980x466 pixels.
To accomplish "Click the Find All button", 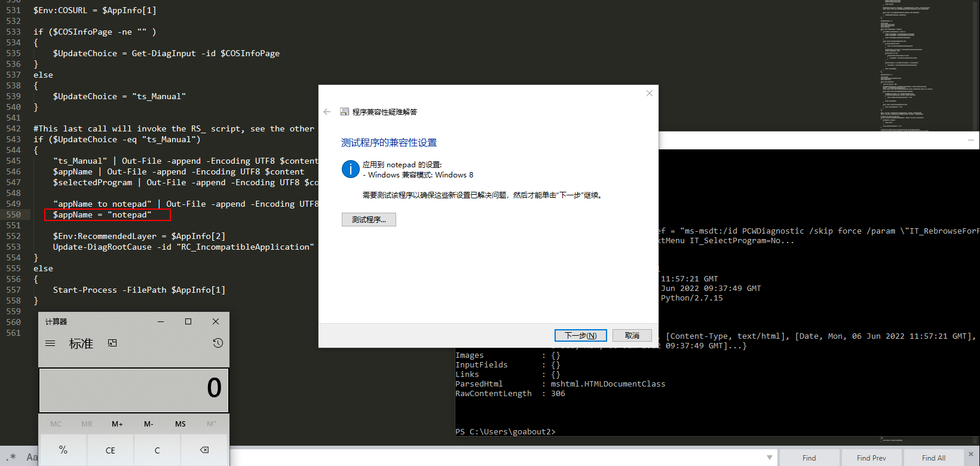I will coord(933,458).
